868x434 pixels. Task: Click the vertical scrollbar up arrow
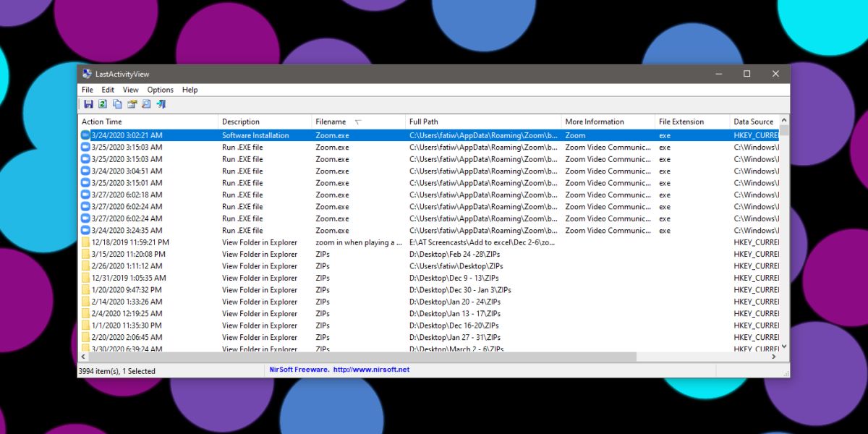[784, 119]
